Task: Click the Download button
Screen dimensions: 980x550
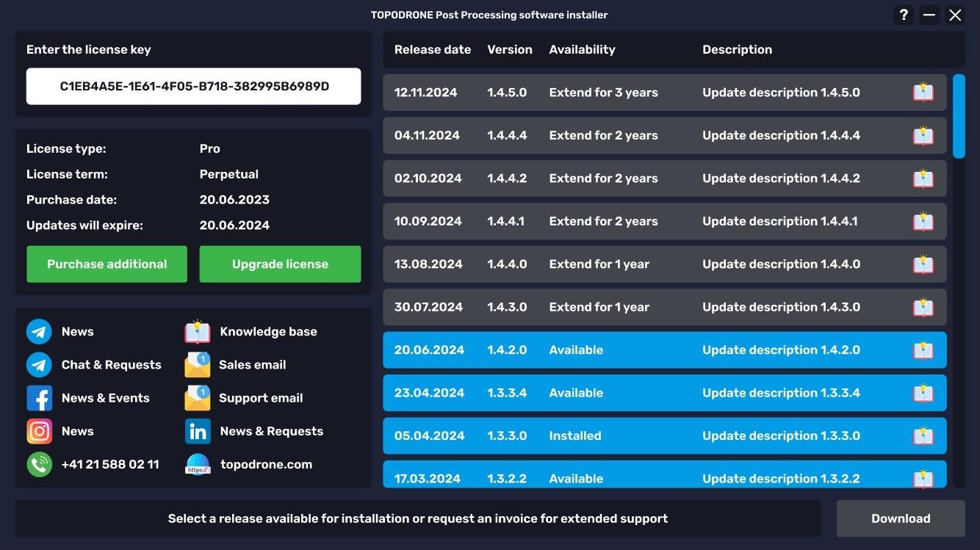Action: pyautogui.click(x=901, y=518)
